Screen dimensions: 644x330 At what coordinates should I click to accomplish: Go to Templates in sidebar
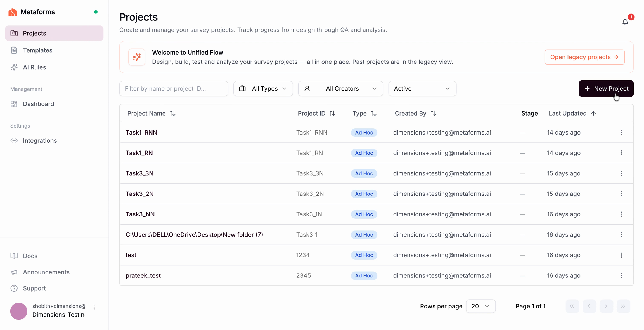click(x=37, y=50)
